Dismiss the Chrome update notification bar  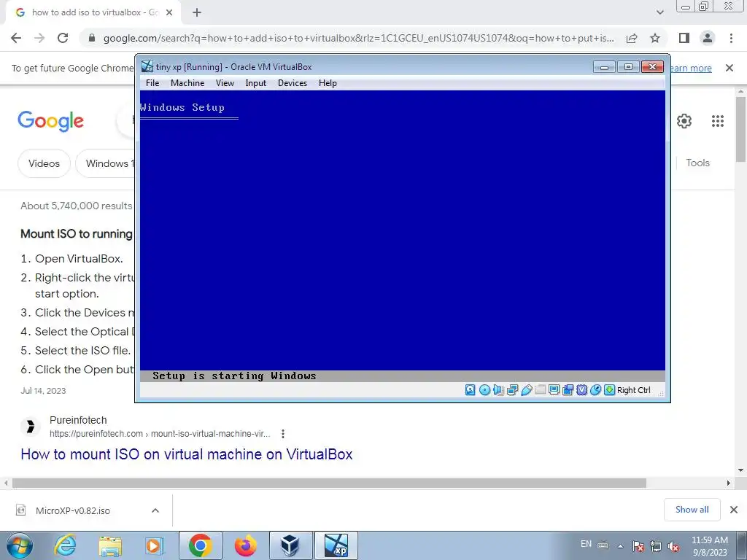pos(729,68)
